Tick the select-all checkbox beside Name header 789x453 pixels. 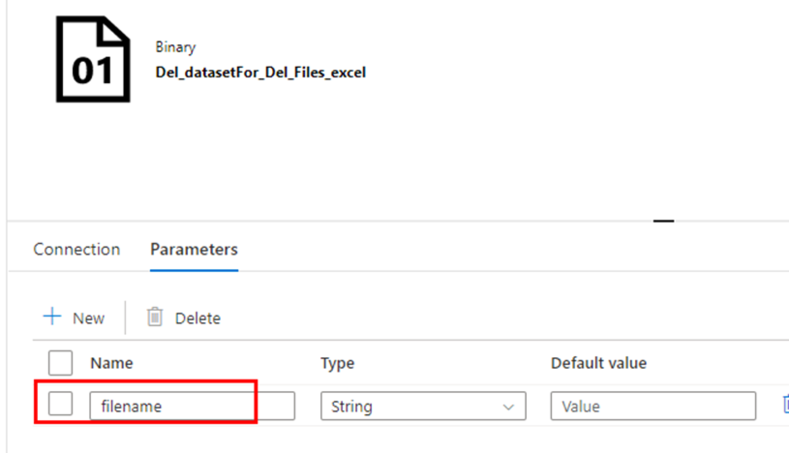pyautogui.click(x=60, y=363)
